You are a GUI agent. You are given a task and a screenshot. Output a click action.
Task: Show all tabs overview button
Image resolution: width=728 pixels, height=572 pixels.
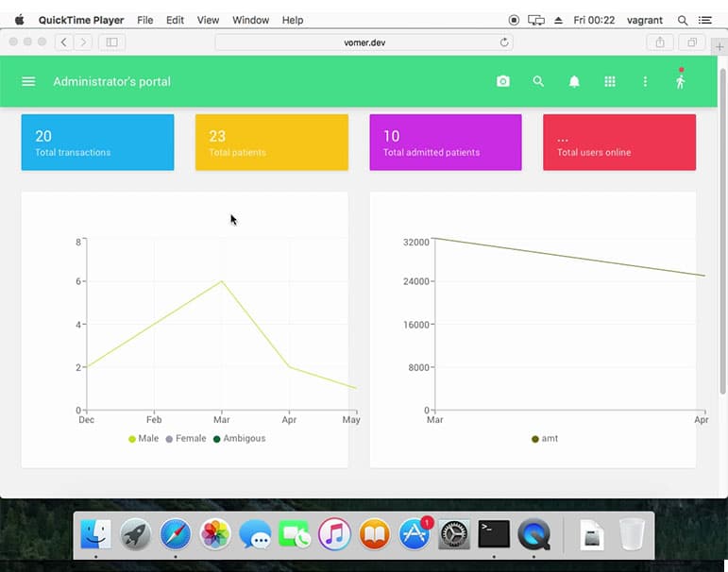point(692,42)
